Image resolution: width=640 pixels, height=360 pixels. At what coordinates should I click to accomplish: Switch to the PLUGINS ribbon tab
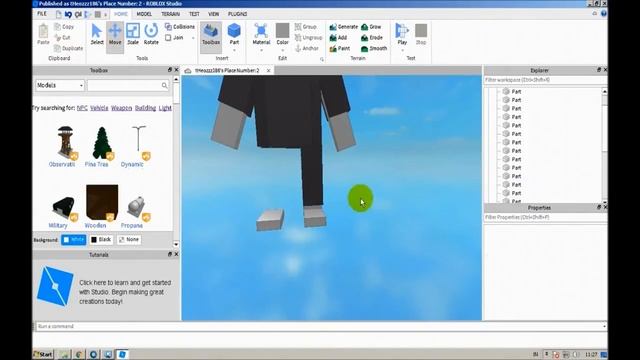(x=238, y=14)
